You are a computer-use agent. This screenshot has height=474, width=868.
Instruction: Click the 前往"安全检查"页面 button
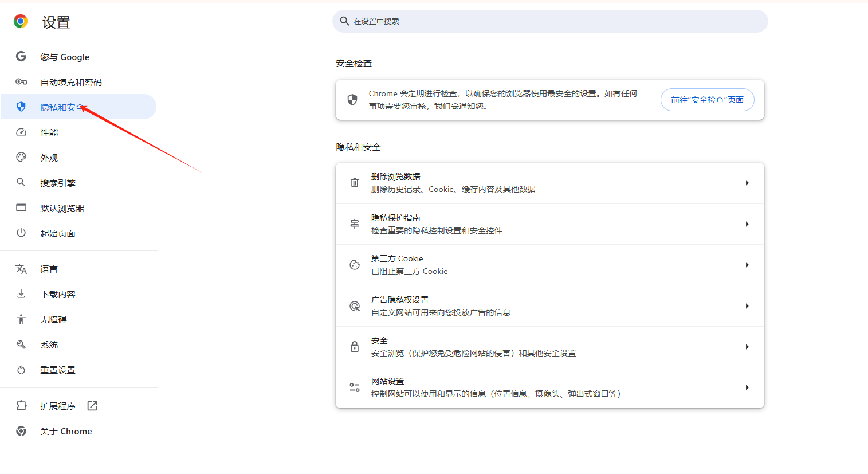click(707, 100)
